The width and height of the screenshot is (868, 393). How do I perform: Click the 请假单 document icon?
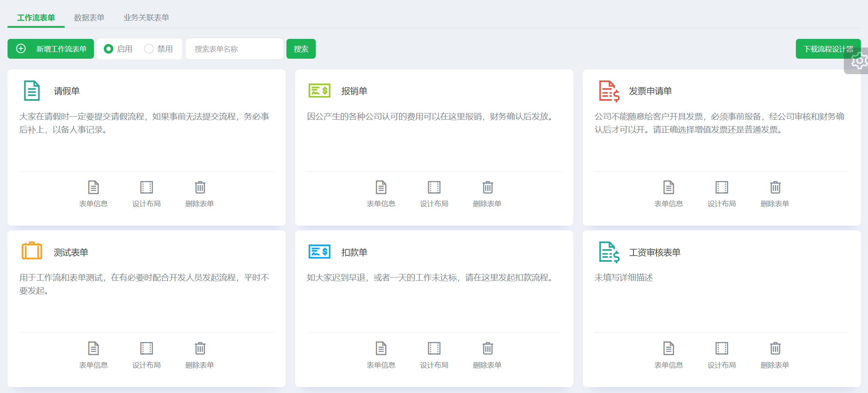pos(32,91)
